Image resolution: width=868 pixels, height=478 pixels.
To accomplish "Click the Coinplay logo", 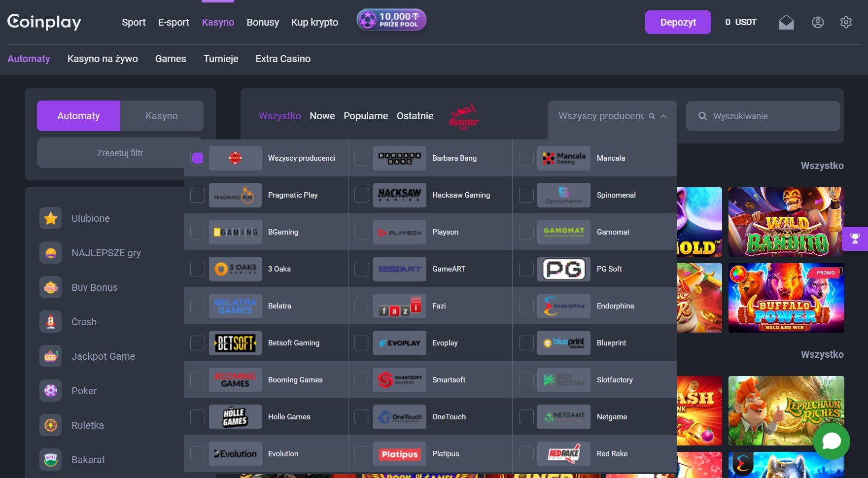I will pos(44,22).
